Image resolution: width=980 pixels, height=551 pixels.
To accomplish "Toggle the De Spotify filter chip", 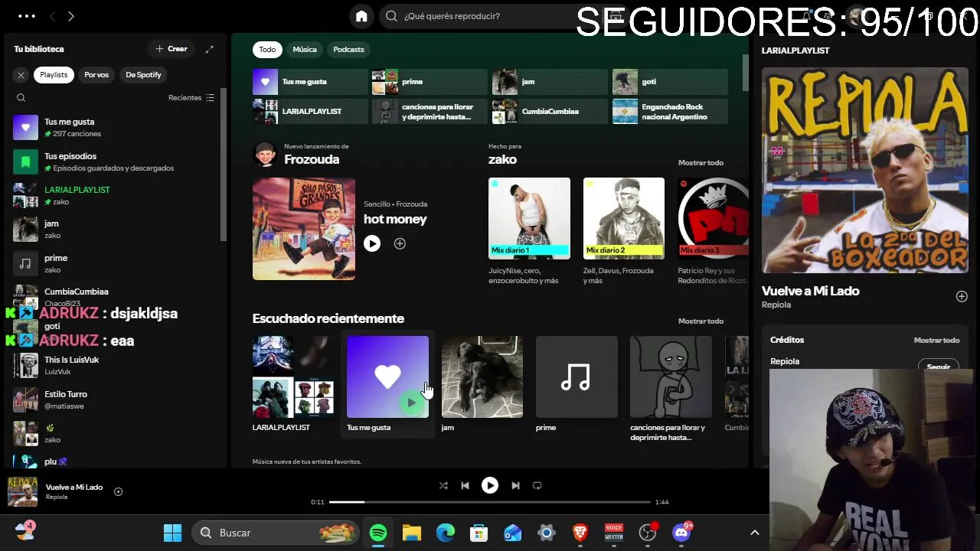I will pos(143,75).
